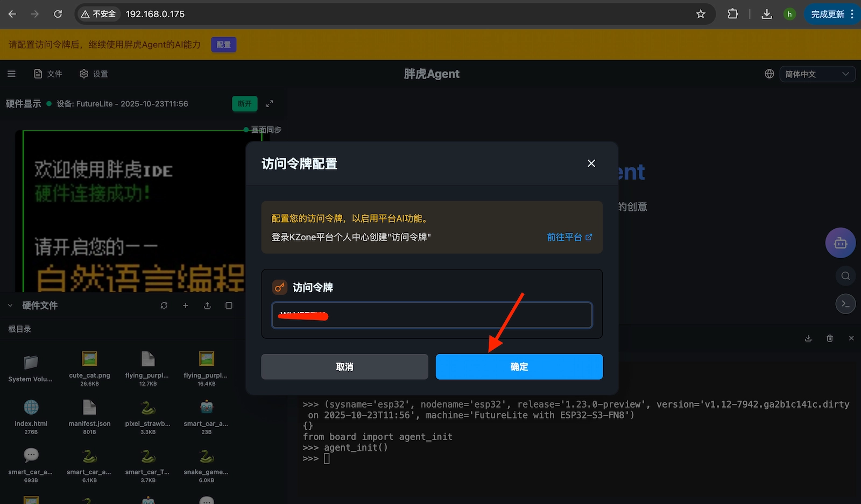861x504 pixels.
Task: Toggle fullscreen for hardware display
Action: (x=270, y=103)
